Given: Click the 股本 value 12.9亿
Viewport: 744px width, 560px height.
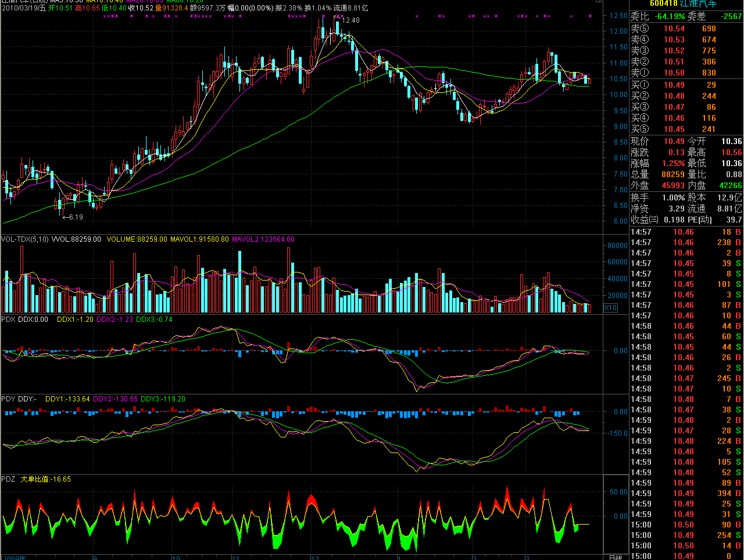Looking at the screenshot, I should tap(730, 198).
